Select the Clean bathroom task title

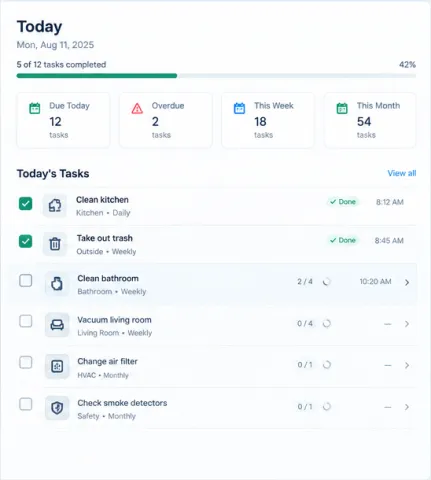[x=108, y=278]
